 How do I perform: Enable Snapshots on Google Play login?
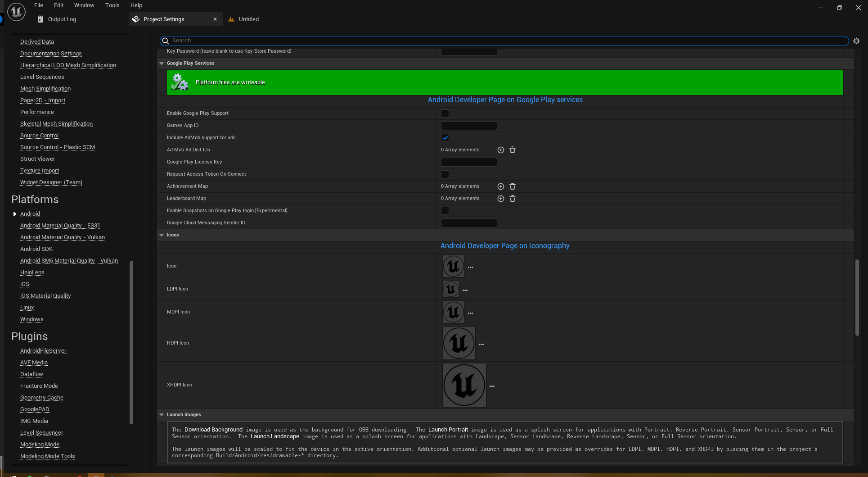coord(445,211)
